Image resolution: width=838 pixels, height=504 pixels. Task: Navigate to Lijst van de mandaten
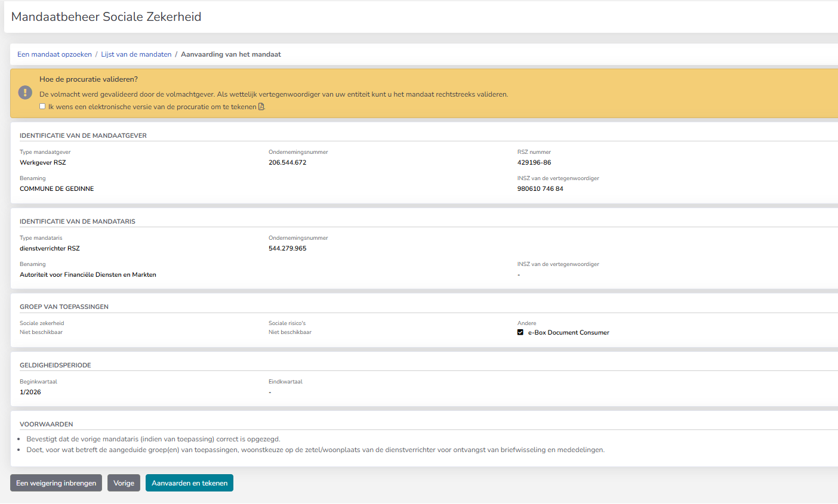click(x=136, y=54)
